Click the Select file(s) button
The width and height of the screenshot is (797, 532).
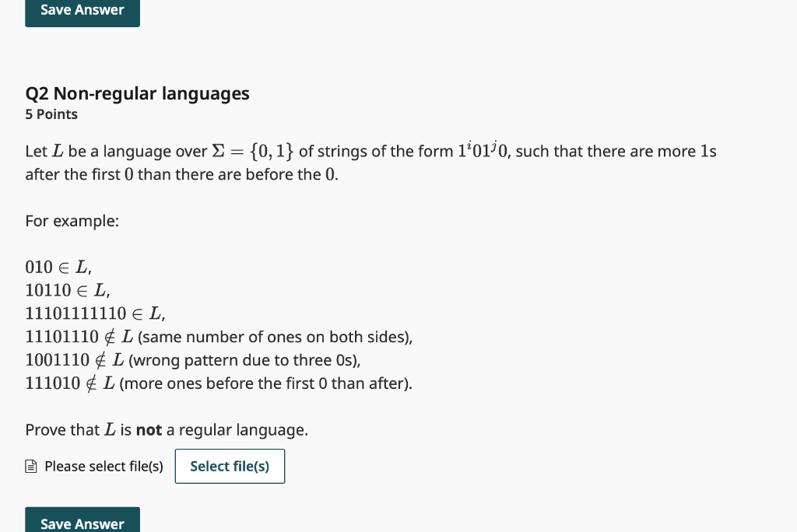(230, 466)
